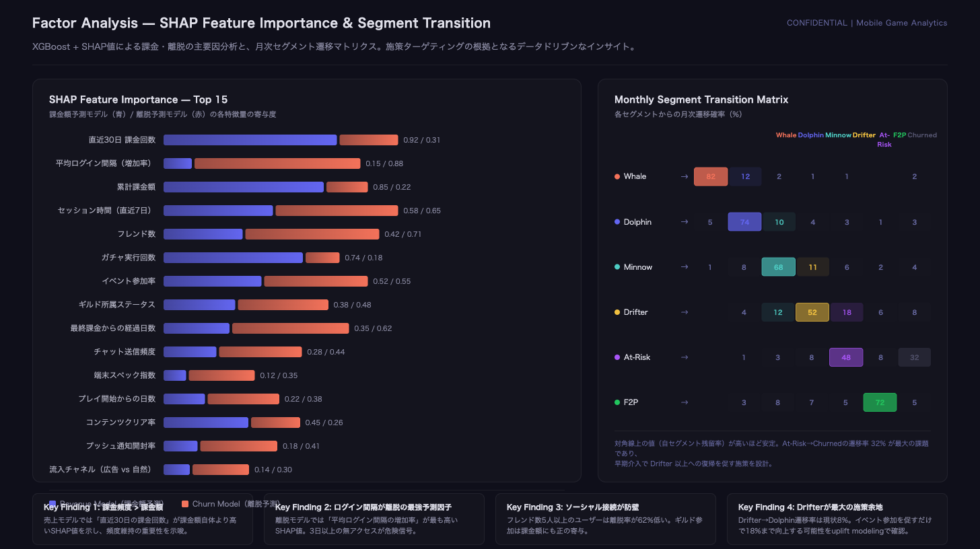Click the orange dot beside the Whale row

(617, 177)
